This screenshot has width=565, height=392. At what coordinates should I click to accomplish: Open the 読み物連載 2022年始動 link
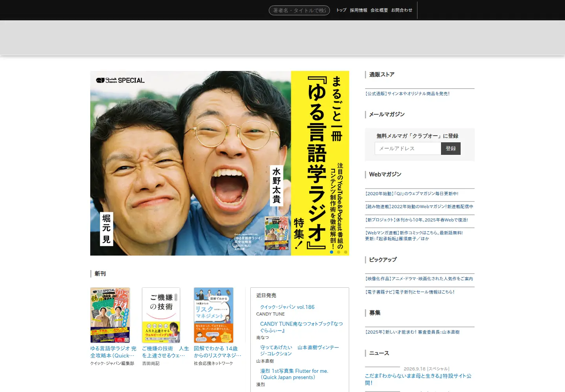[419, 207]
